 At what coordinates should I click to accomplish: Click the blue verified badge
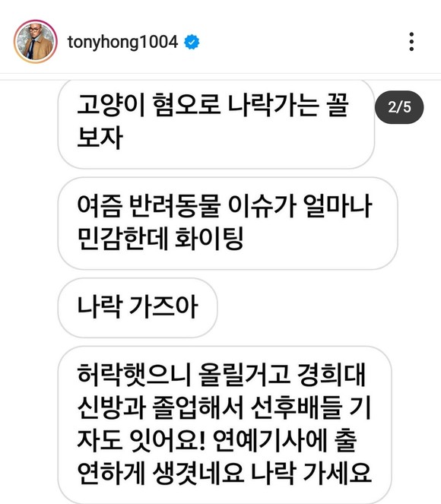[x=192, y=42]
